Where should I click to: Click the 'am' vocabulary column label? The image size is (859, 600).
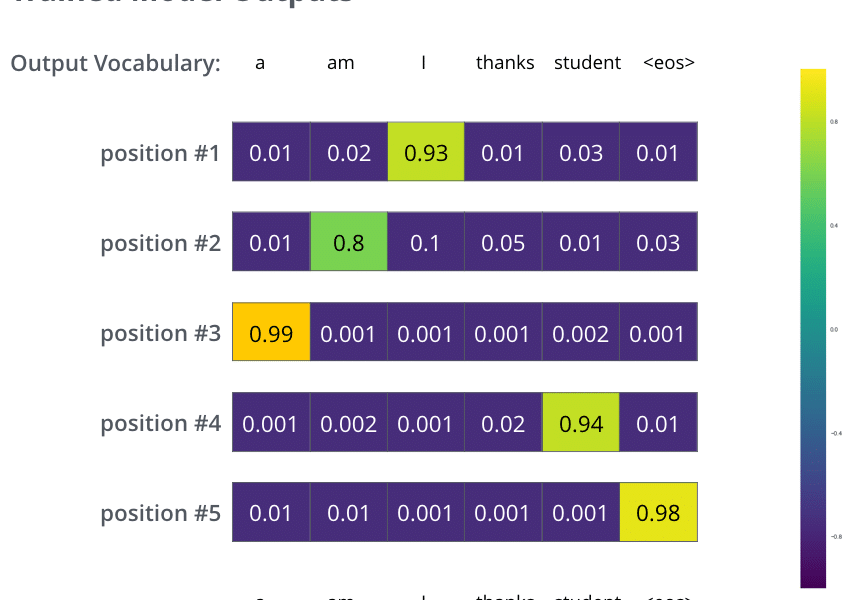[341, 63]
